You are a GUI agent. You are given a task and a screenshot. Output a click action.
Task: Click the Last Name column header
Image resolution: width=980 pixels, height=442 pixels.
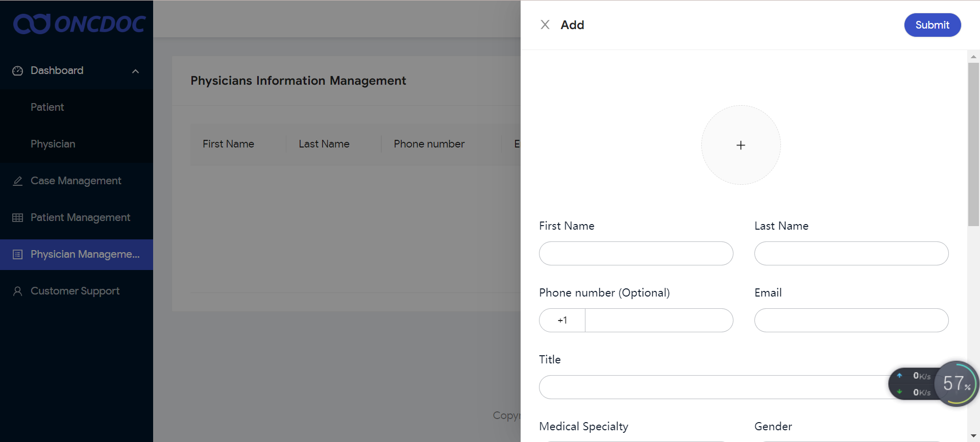324,144
